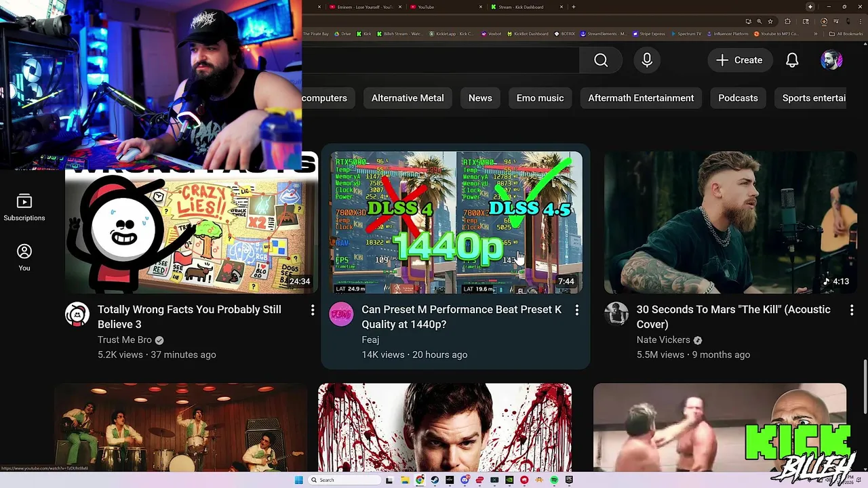Select the Alternative Metal chip
The image size is (868, 488).
[408, 98]
